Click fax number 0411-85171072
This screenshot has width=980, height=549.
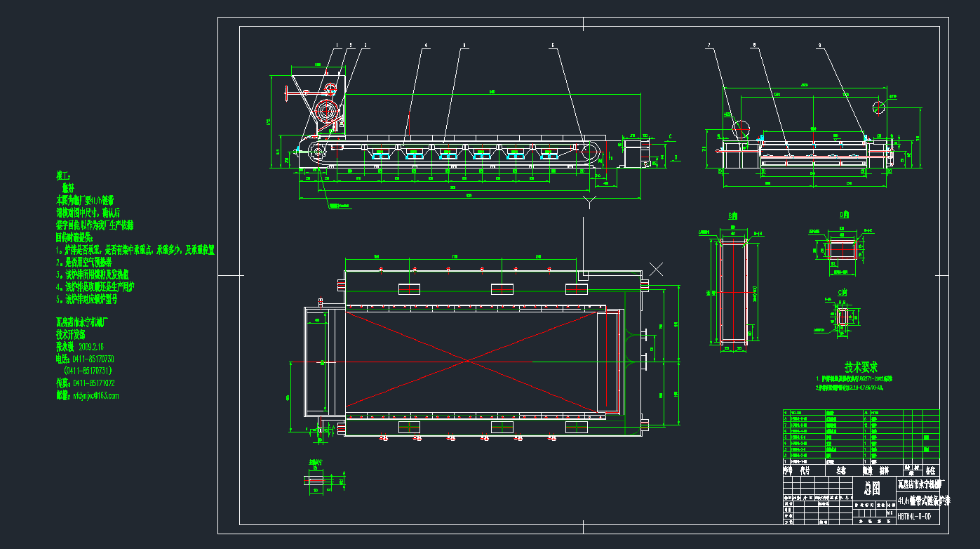(94, 383)
